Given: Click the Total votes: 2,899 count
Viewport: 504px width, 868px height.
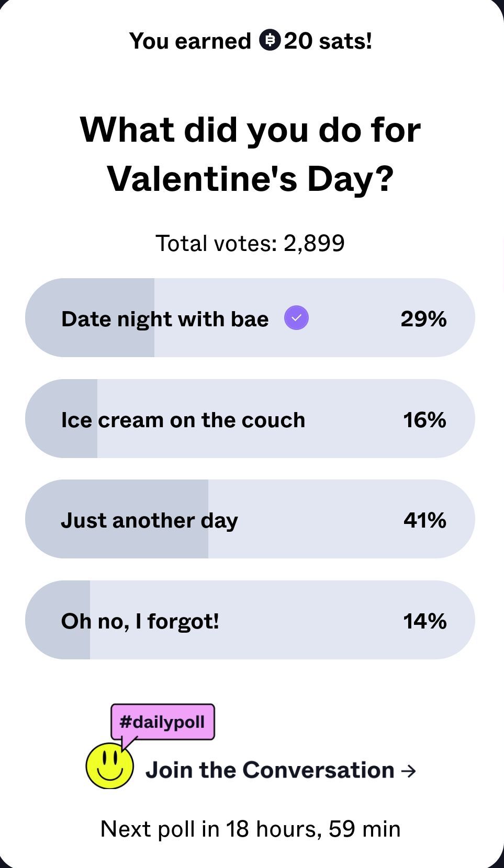Looking at the screenshot, I should (x=250, y=243).
